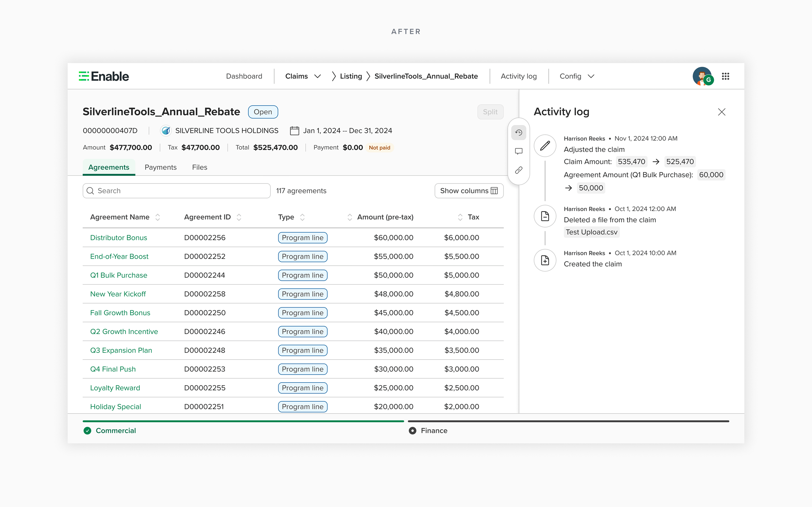Sort by Amount (pre-tax) using its chevrons
Viewport: 812px width, 507px height.
pos(350,217)
